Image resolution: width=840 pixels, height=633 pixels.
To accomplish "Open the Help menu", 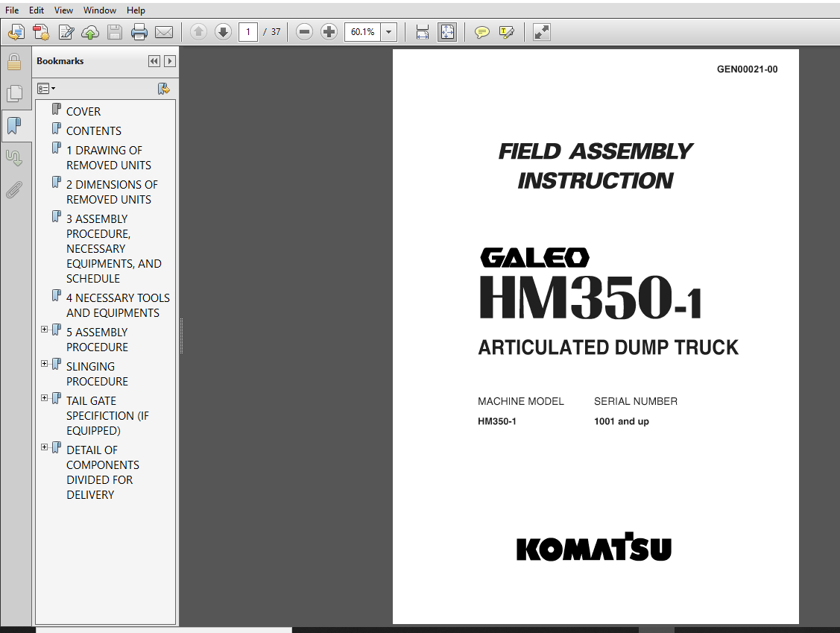I will (x=136, y=10).
